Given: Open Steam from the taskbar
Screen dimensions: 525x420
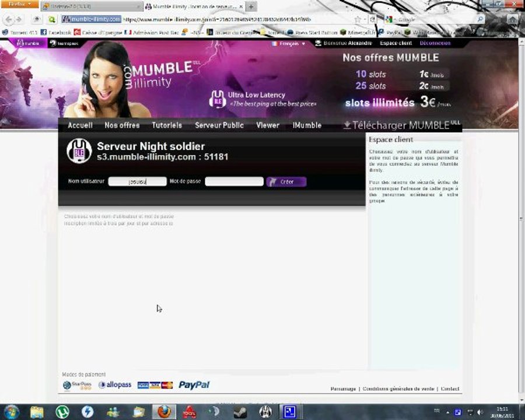Looking at the screenshot, I should coord(240,412).
